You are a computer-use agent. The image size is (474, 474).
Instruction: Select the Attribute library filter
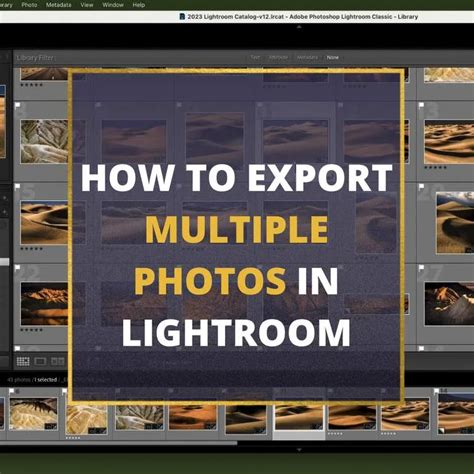click(x=278, y=57)
